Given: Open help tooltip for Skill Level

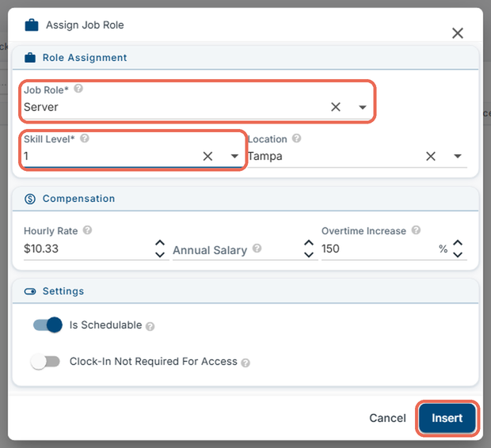Looking at the screenshot, I should pyautogui.click(x=85, y=138).
